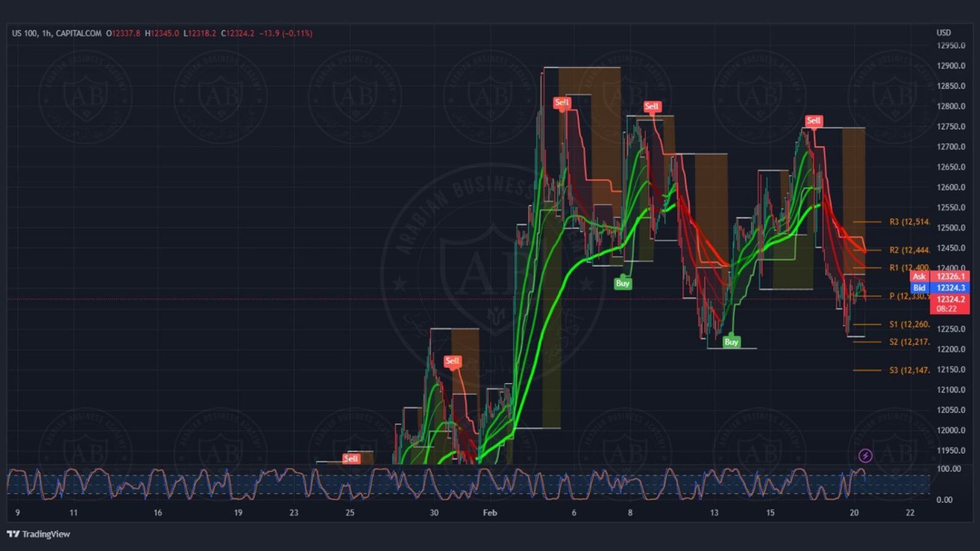Click the 12800.0 price axis label
Screen dimensions: 980x551
point(951,106)
